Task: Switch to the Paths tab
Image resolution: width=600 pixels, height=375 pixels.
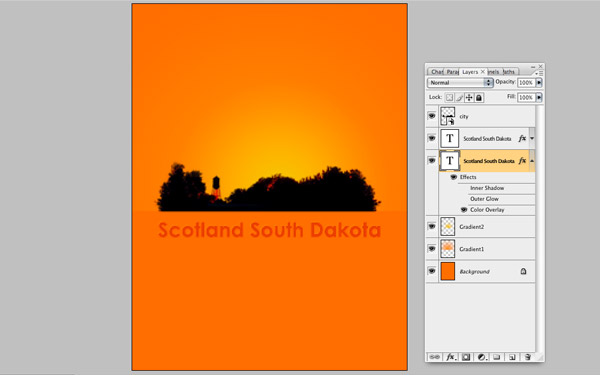Action: pos(509,72)
